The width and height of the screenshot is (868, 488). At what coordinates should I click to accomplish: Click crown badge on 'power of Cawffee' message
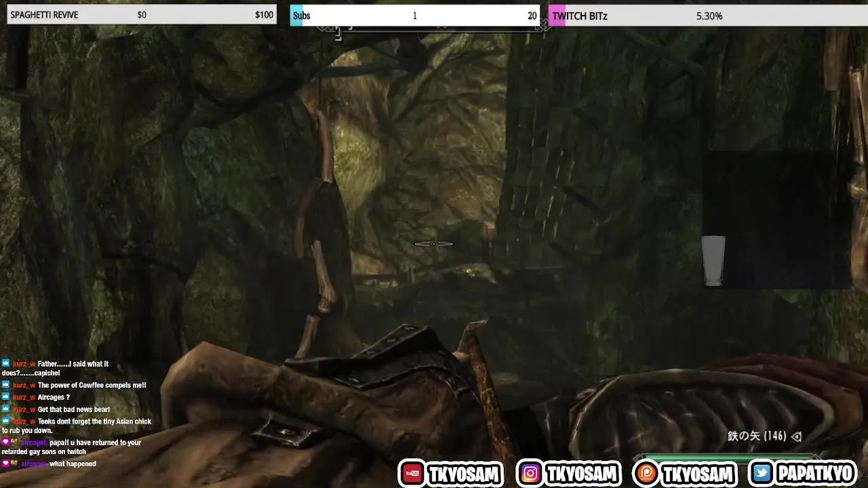(x=5, y=385)
